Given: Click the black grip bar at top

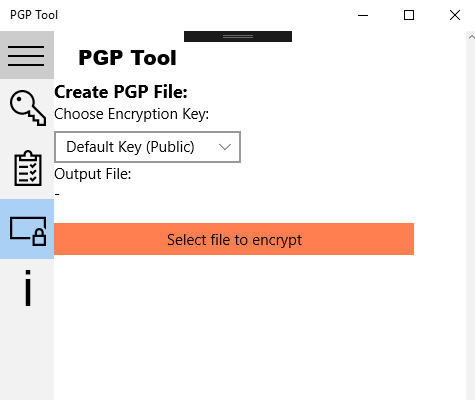Looking at the screenshot, I should (x=238, y=36).
